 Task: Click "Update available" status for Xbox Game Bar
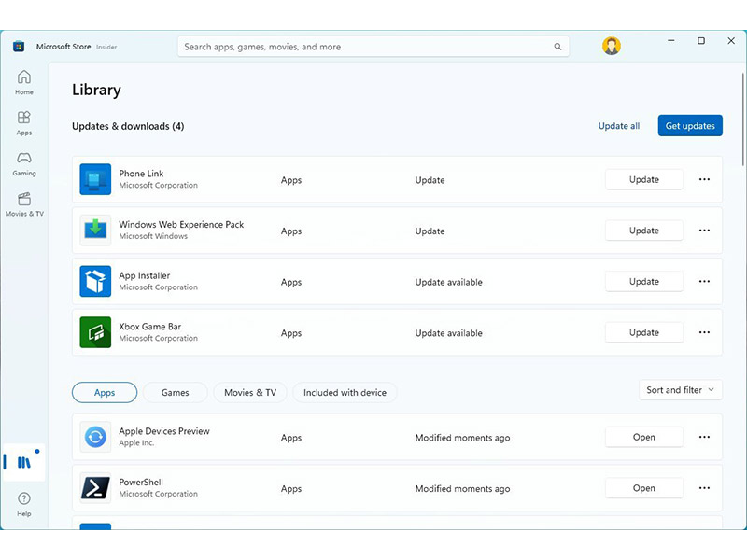pyautogui.click(x=448, y=333)
